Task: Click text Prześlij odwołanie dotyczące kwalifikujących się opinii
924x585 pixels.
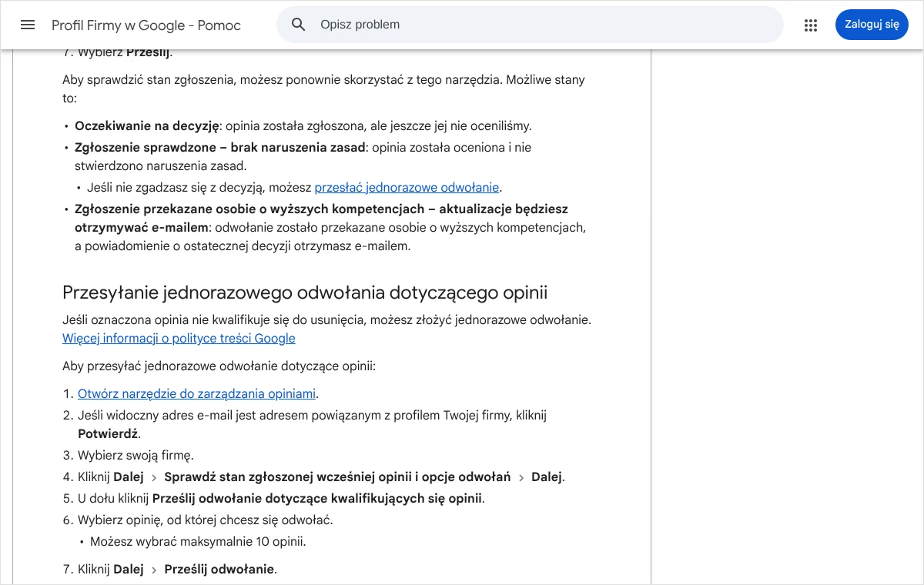Action: coord(317,498)
